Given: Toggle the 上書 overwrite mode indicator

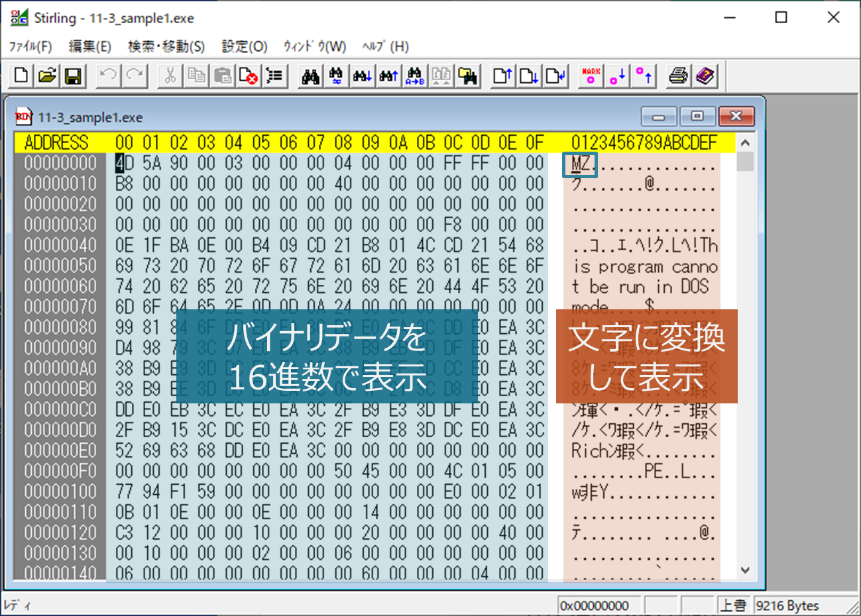Looking at the screenshot, I should pos(733,605).
